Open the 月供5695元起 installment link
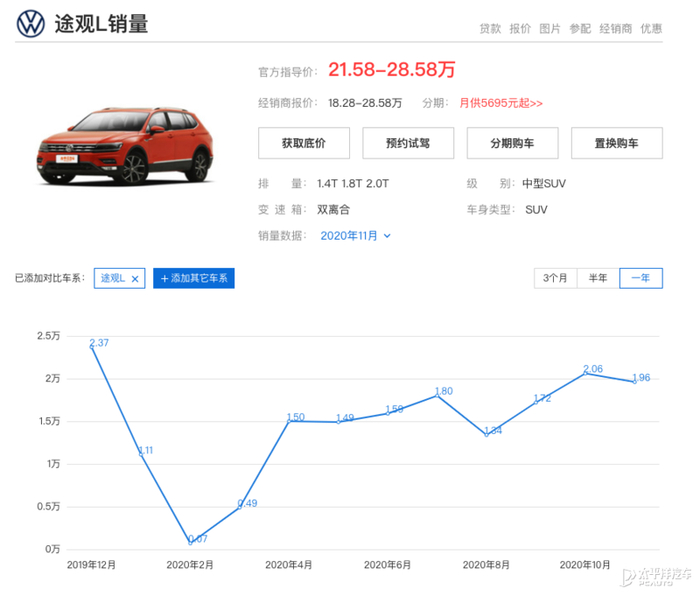The image size is (700, 596). [x=501, y=102]
